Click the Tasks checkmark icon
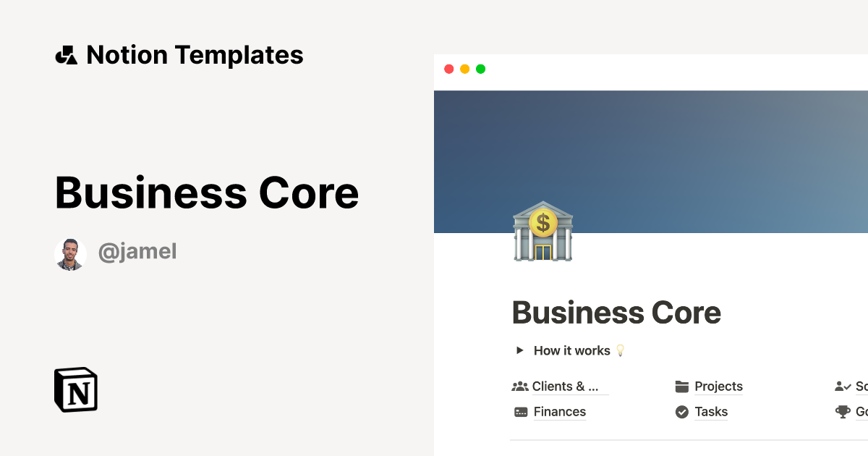The height and width of the screenshot is (456, 868). pos(682,411)
